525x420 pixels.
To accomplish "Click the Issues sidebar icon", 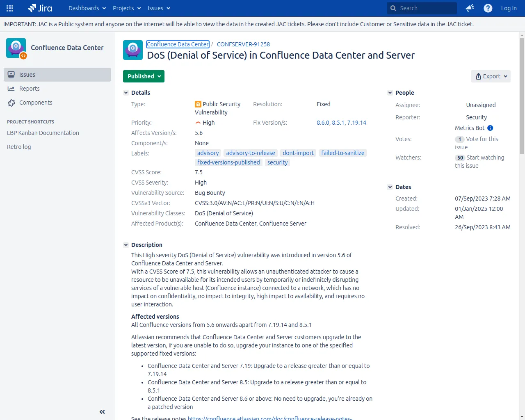I will point(11,75).
